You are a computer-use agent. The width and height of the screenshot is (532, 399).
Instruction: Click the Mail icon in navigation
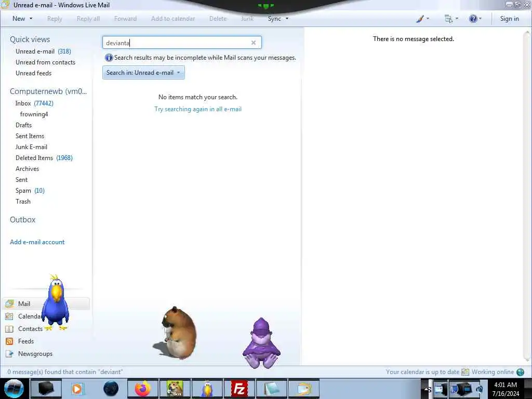9,303
